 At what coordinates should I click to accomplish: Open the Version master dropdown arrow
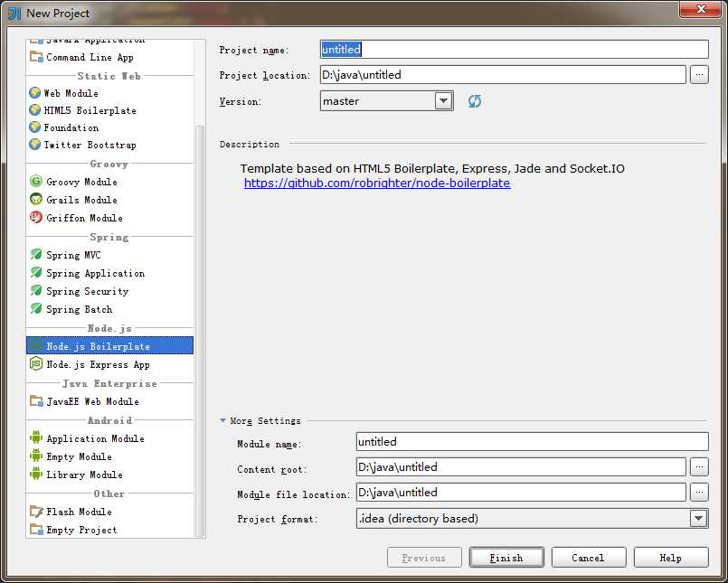coord(444,100)
